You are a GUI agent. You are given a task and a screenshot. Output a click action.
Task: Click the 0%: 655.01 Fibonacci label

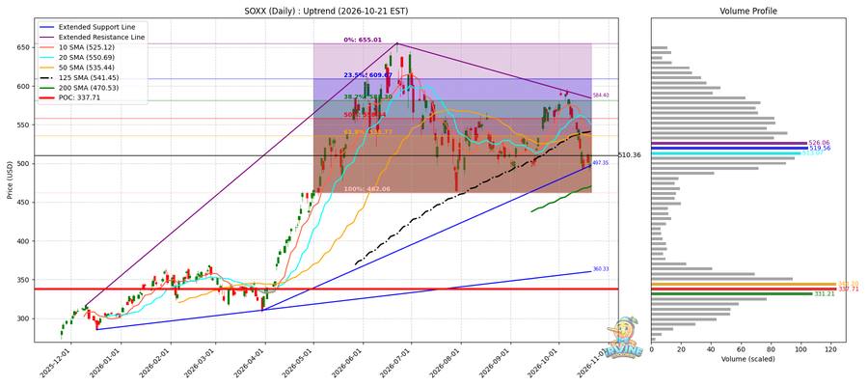362,40
